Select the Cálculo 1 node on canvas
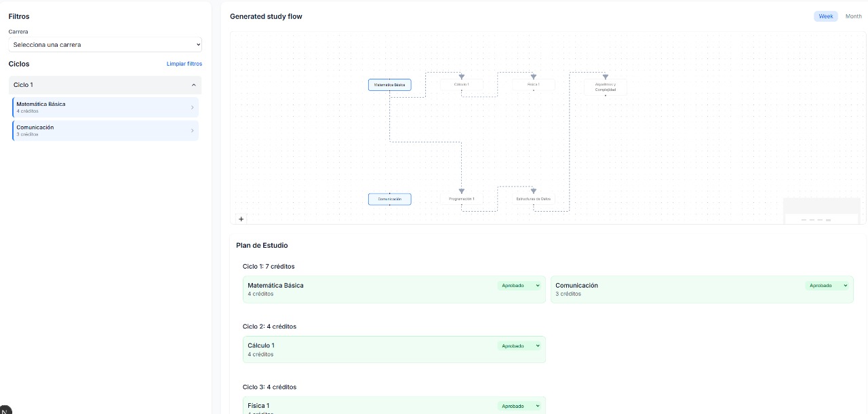 tap(462, 85)
